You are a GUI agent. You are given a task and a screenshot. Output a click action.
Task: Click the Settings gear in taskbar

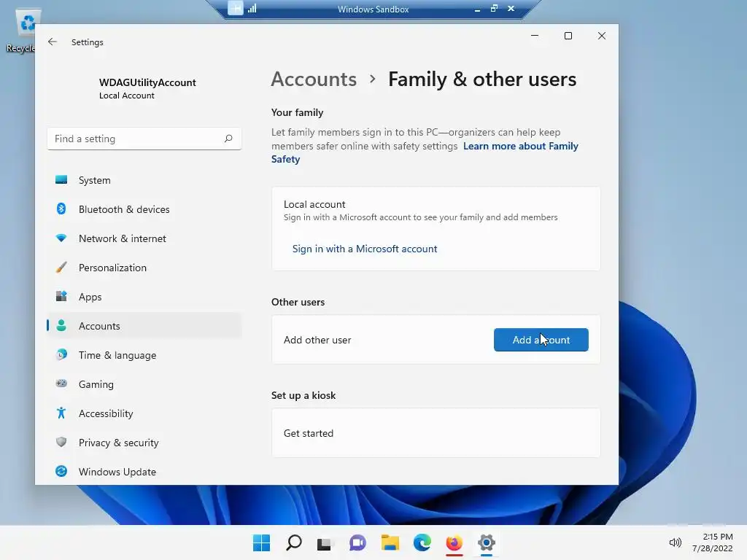click(487, 542)
